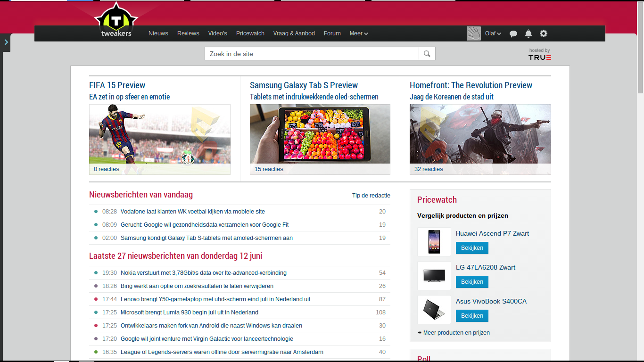Click Olaf's avatar picture

pyautogui.click(x=474, y=33)
